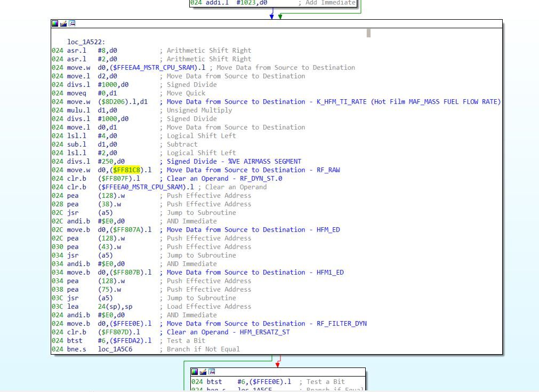Click the moveq #0,d1 instruction

click(92, 93)
